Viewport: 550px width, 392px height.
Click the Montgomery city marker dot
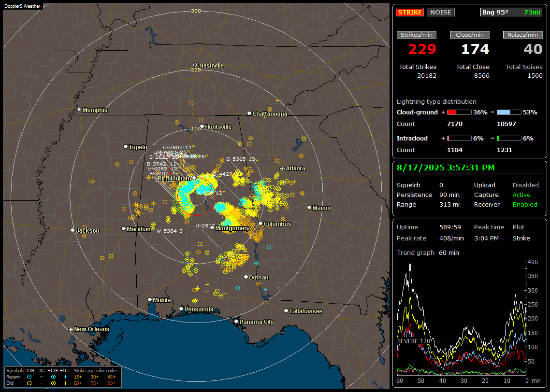(212, 228)
